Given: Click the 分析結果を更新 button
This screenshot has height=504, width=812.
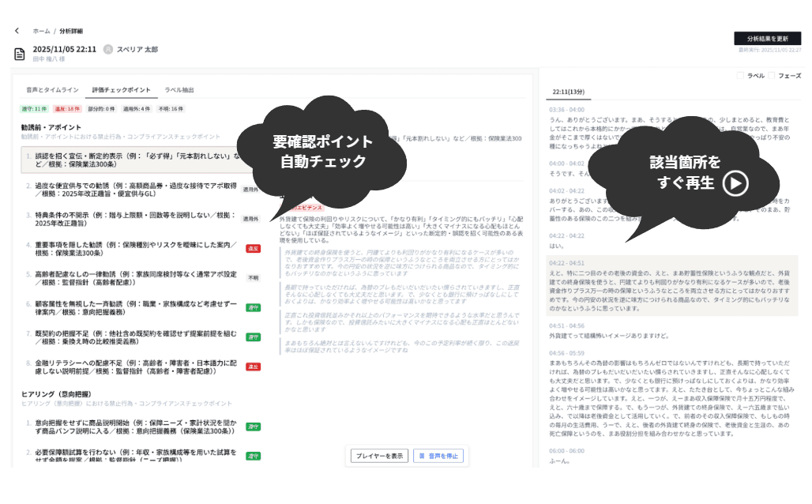Looking at the screenshot, I should coord(769,39).
